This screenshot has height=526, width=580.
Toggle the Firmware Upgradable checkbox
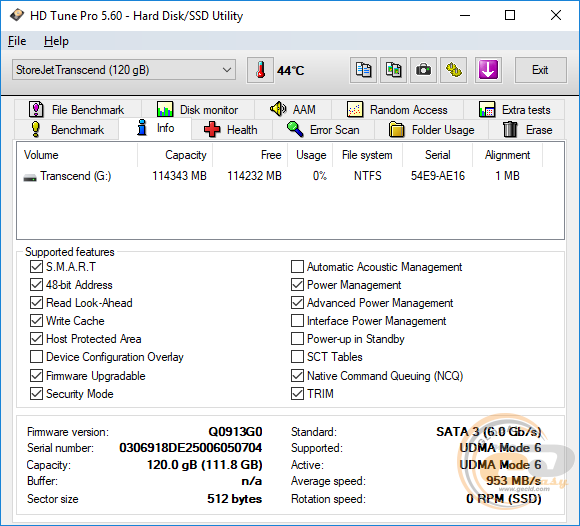tap(36, 376)
